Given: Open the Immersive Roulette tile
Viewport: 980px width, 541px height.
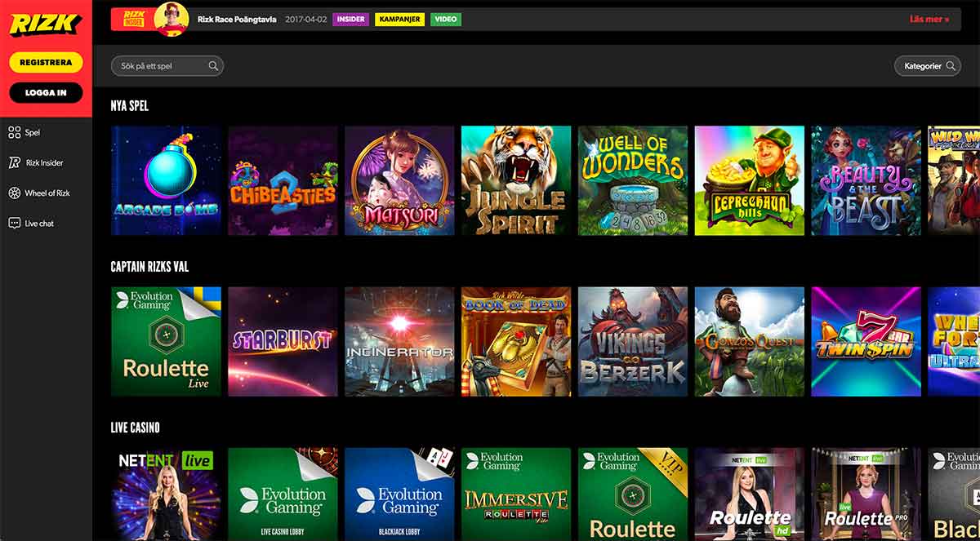Looking at the screenshot, I should [516, 494].
